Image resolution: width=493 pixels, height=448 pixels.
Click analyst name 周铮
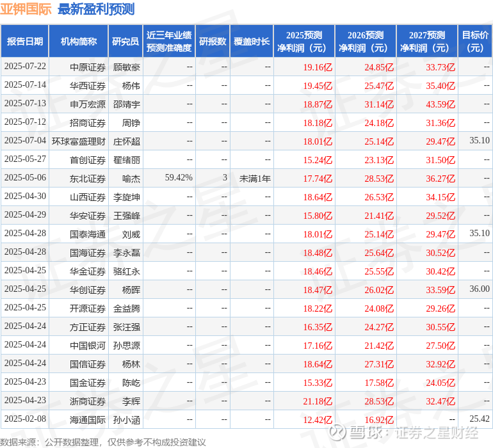pyautogui.click(x=131, y=123)
